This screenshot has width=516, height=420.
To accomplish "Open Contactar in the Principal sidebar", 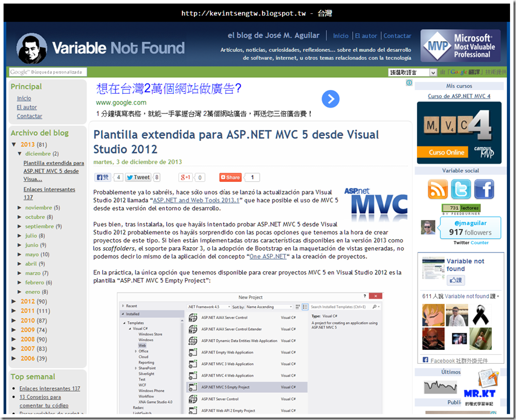I will [29, 116].
